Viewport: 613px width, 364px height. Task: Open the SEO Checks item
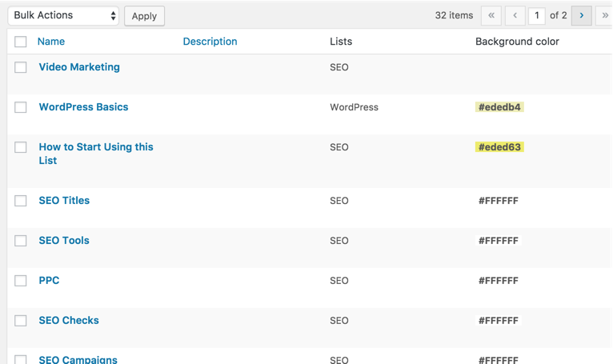point(69,320)
